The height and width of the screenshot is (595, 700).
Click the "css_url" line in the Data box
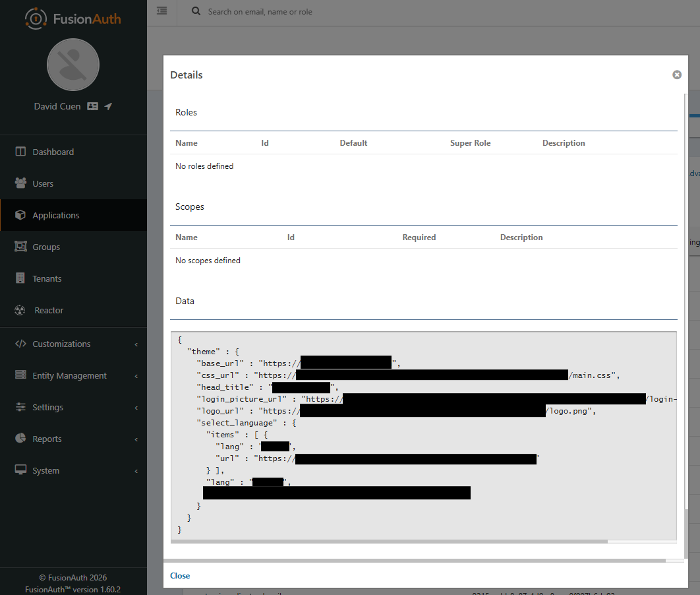pos(408,375)
